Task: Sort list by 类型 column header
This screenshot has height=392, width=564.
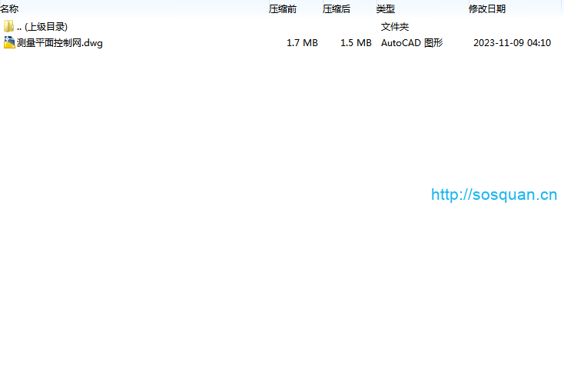Action: point(385,9)
